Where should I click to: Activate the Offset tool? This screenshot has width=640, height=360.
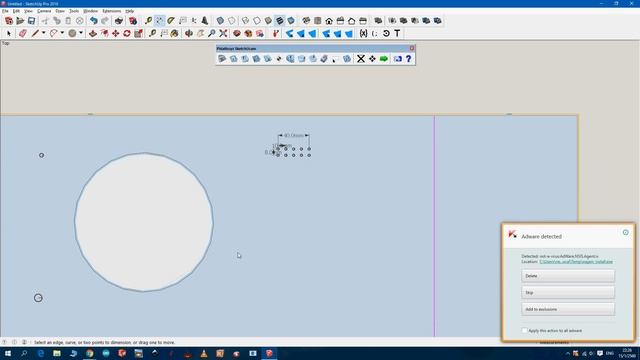tap(104, 33)
